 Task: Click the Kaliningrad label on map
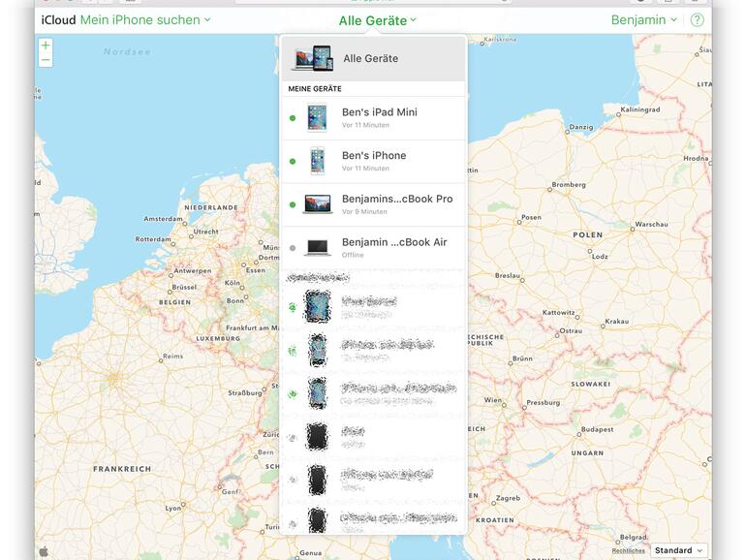point(640,109)
